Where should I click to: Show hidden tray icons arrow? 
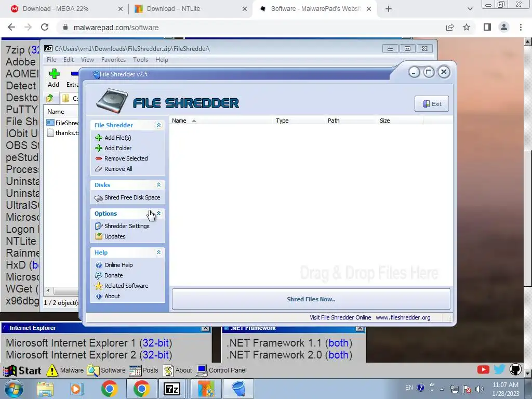(442, 389)
